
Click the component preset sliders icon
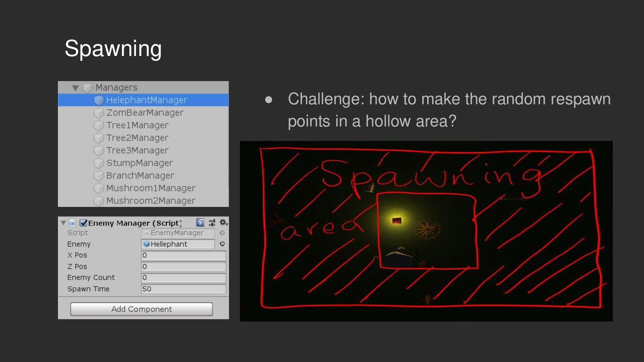212,222
